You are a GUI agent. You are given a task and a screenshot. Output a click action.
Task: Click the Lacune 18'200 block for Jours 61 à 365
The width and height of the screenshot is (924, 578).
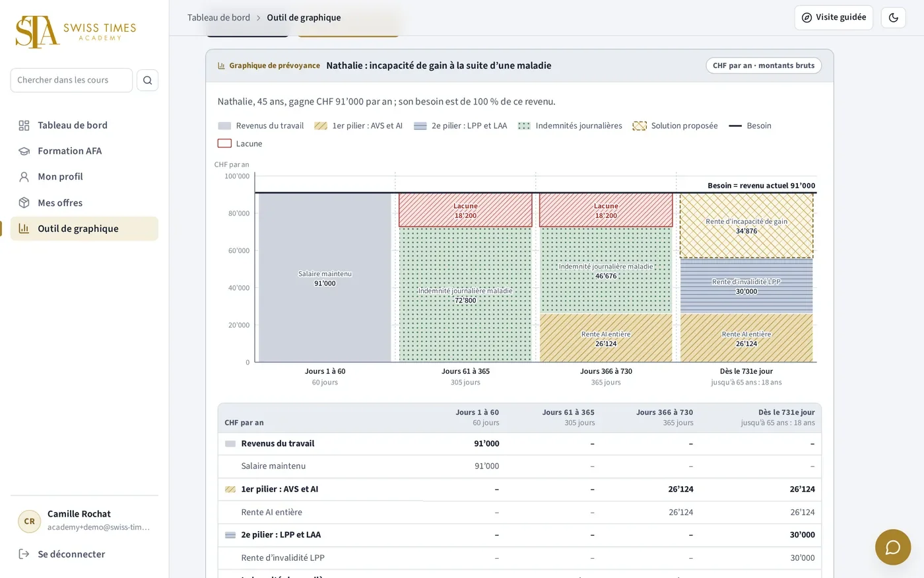[x=465, y=210]
